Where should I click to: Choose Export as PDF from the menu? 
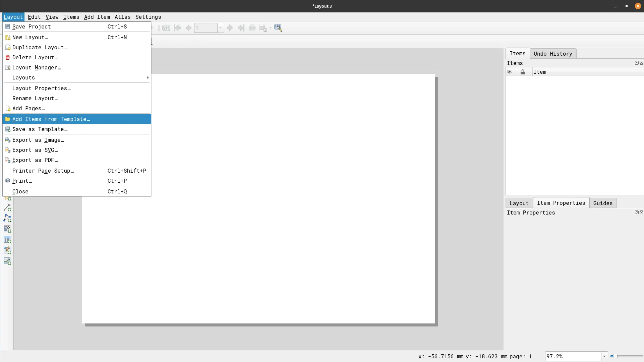pyautogui.click(x=35, y=160)
